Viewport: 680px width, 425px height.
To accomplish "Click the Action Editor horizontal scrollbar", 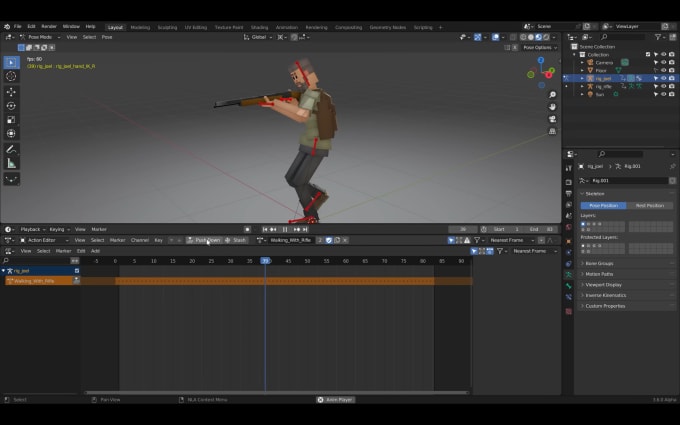I will 276,393.
